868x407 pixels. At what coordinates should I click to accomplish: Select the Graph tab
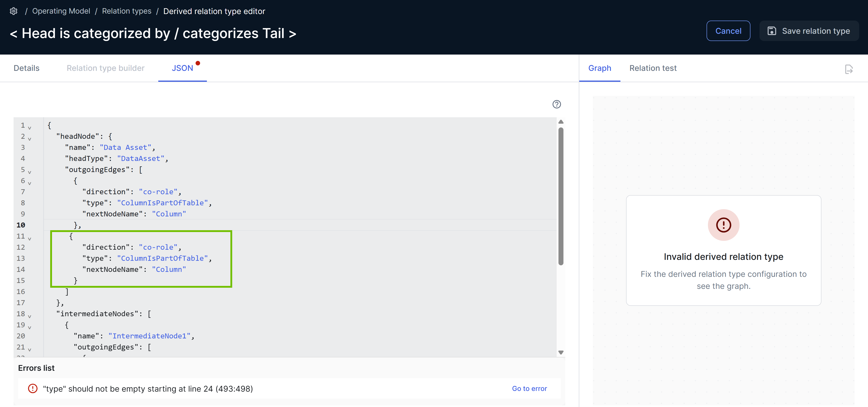599,68
